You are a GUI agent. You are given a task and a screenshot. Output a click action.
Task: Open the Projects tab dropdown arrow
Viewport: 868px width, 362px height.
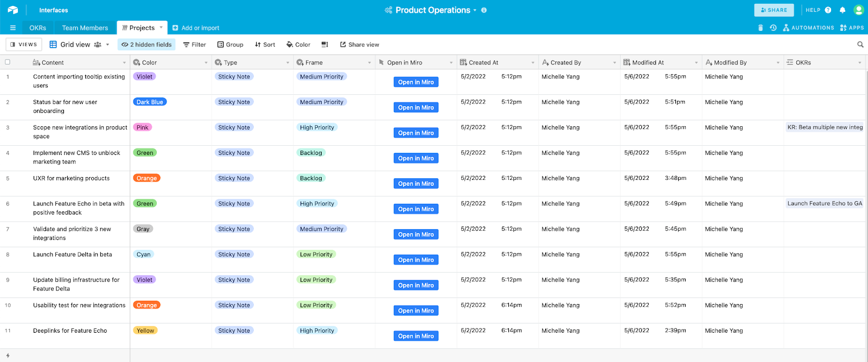[161, 27]
